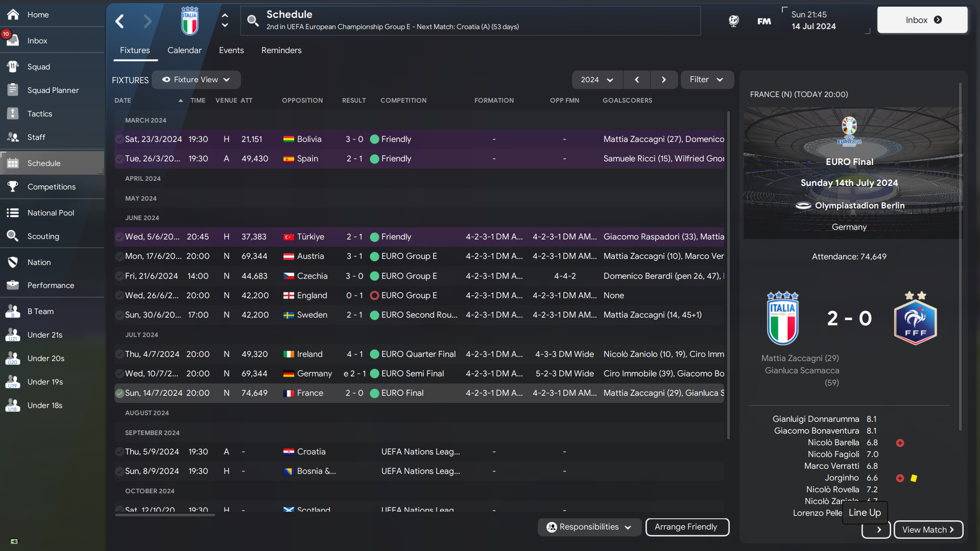The height and width of the screenshot is (551, 980).
Task: Switch to the Events tab
Action: pyautogui.click(x=231, y=50)
